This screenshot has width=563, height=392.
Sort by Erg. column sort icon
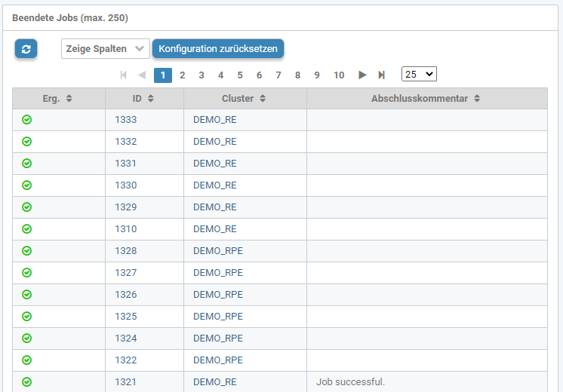(69, 99)
